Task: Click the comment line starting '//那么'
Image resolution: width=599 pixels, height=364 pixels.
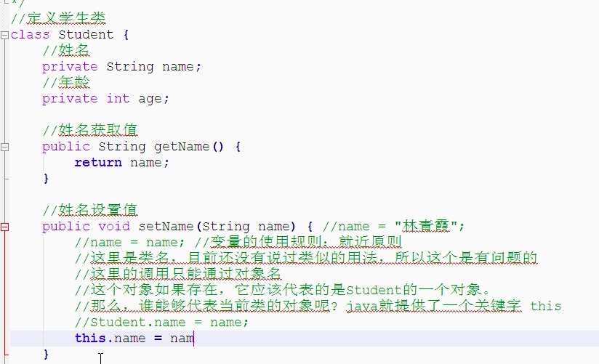Action: tap(318, 307)
